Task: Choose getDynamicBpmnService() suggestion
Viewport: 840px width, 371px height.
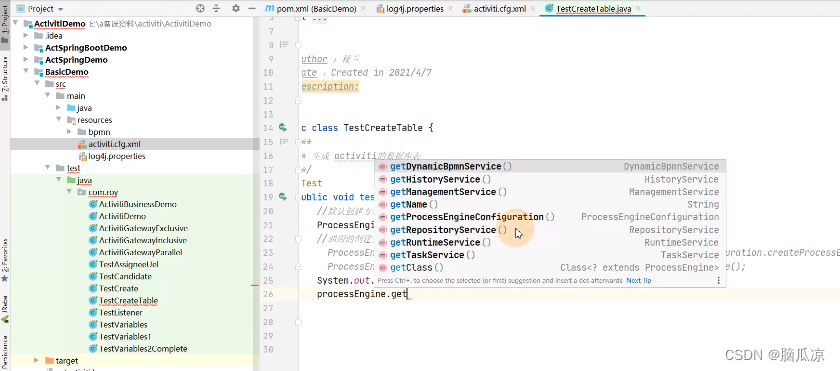Action: coord(550,166)
